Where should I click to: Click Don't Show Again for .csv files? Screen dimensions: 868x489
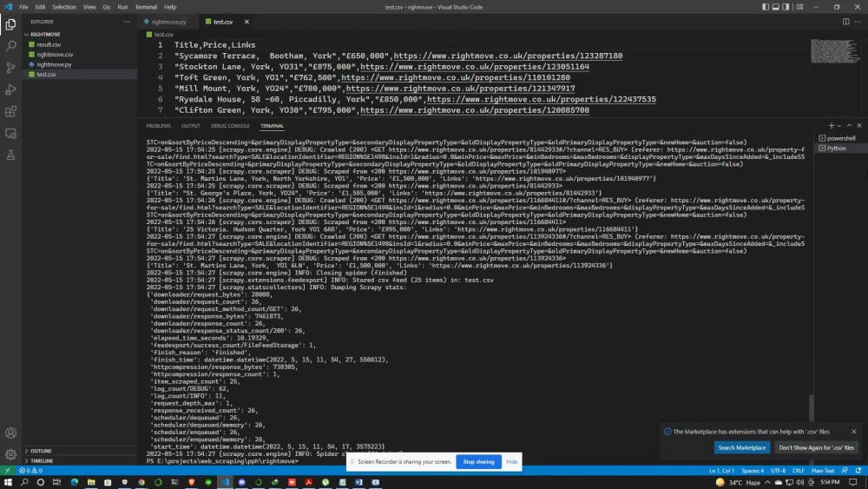(x=816, y=447)
